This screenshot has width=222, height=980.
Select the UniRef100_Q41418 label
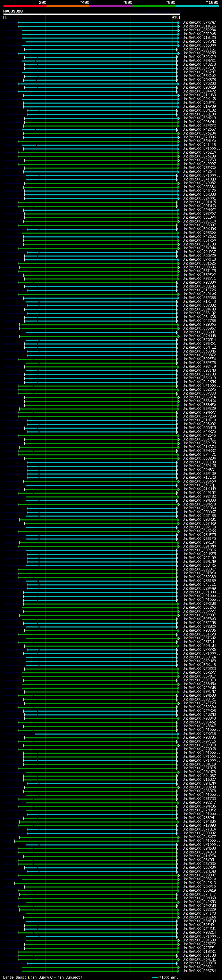[x=199, y=145]
